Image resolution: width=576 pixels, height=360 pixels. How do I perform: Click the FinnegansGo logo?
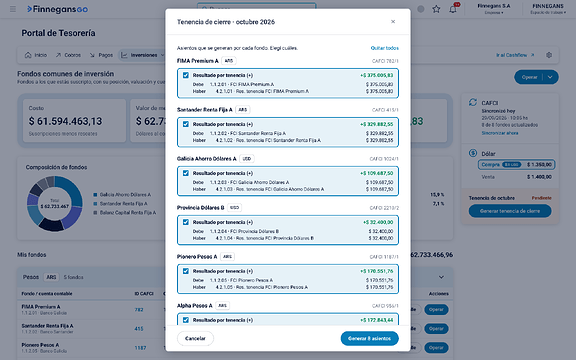(57, 9)
